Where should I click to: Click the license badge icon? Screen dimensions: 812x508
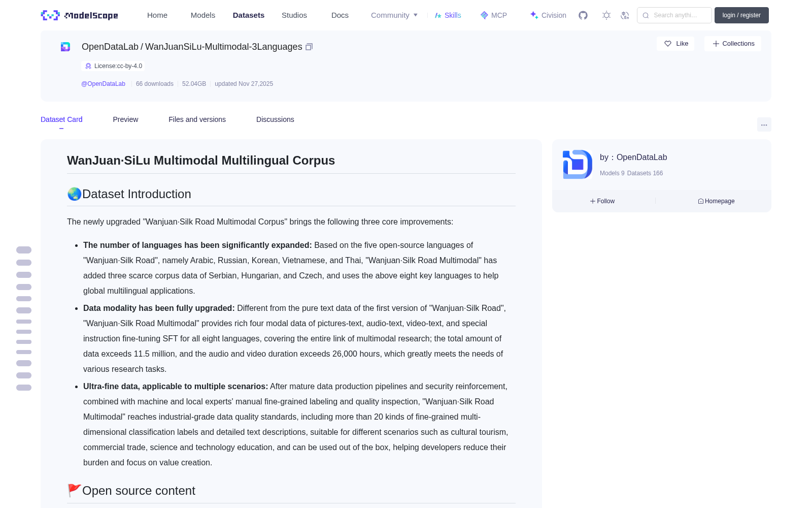tap(88, 66)
